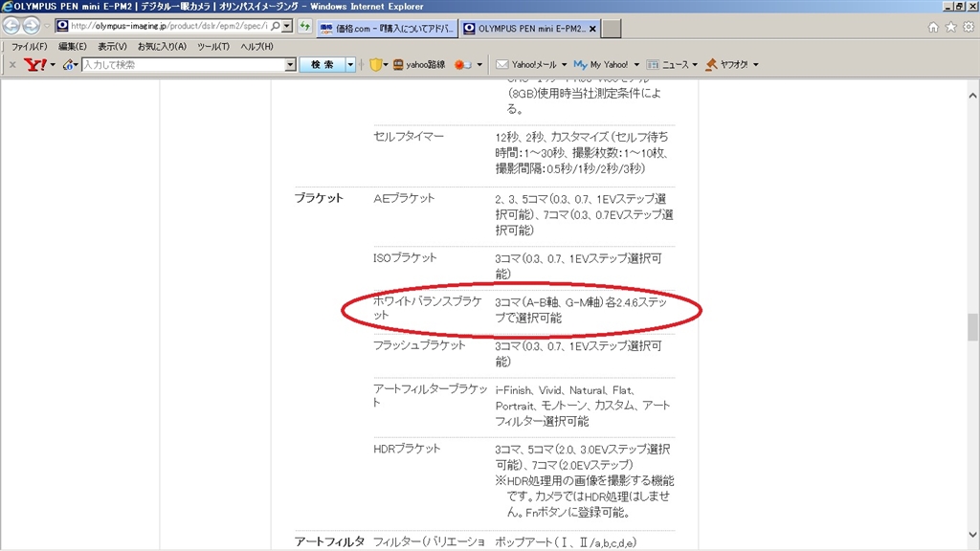980x551 pixels.
Task: Expand the 検索 button dropdown arrow
Action: (350, 64)
